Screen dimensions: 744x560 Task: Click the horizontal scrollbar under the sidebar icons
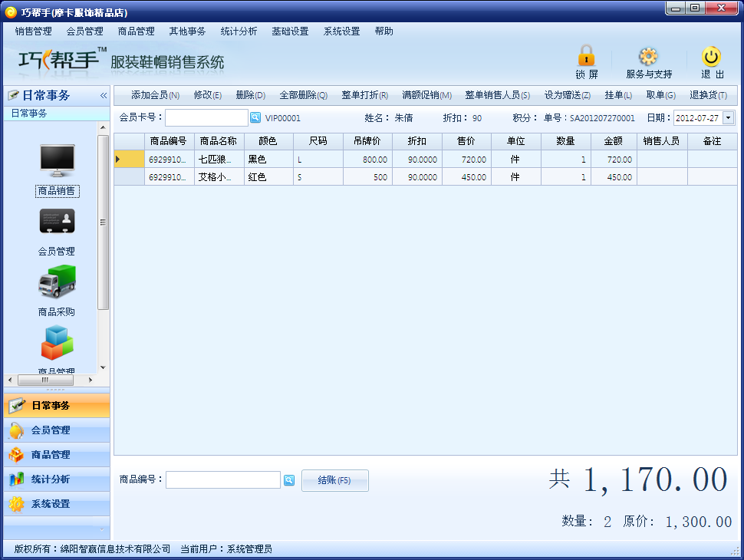tap(46, 380)
